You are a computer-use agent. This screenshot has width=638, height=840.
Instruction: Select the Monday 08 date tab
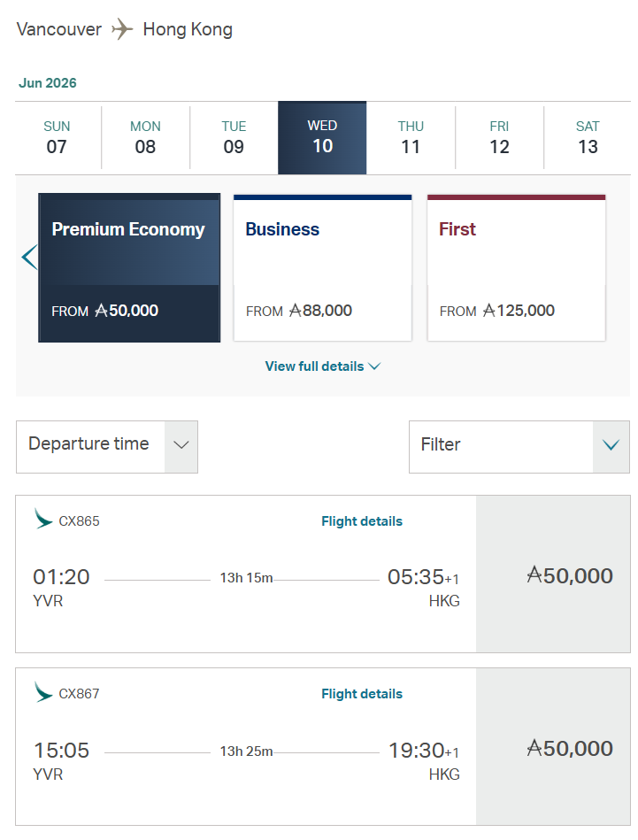[146, 137]
